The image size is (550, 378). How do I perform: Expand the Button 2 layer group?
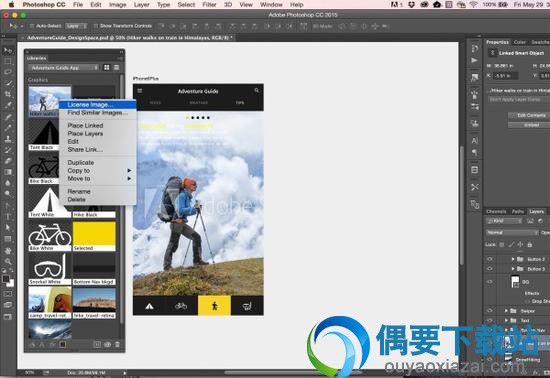coord(512,259)
